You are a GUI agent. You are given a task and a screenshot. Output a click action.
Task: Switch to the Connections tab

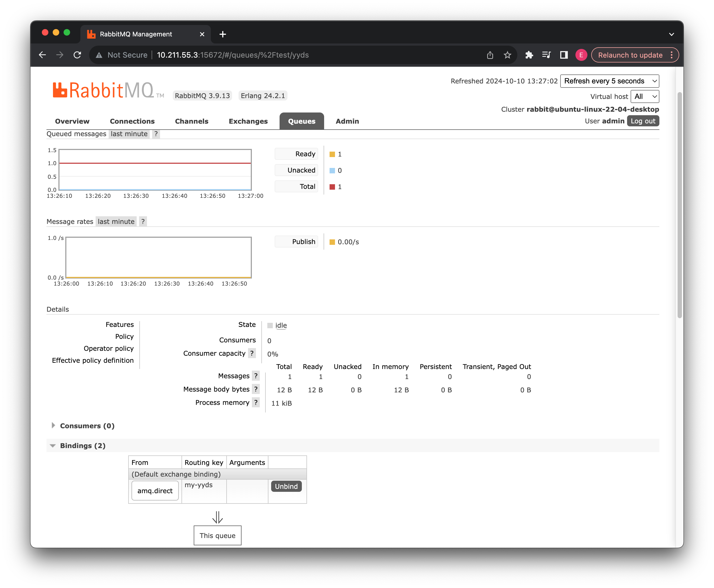(132, 121)
